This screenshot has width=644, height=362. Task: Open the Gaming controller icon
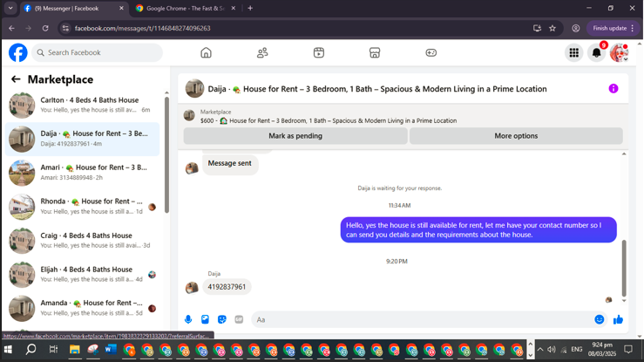pos(430,52)
